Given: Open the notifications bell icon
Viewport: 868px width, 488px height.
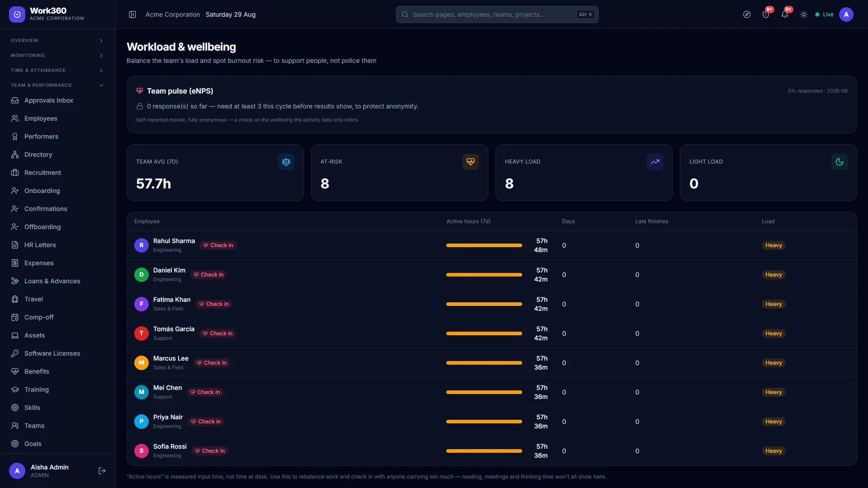Looking at the screenshot, I should tap(785, 14).
